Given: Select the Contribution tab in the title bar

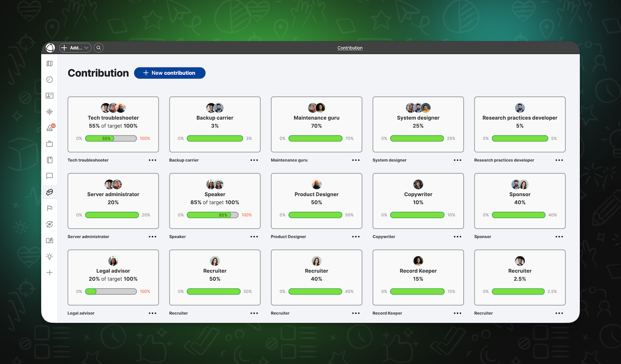Looking at the screenshot, I should pos(349,47).
